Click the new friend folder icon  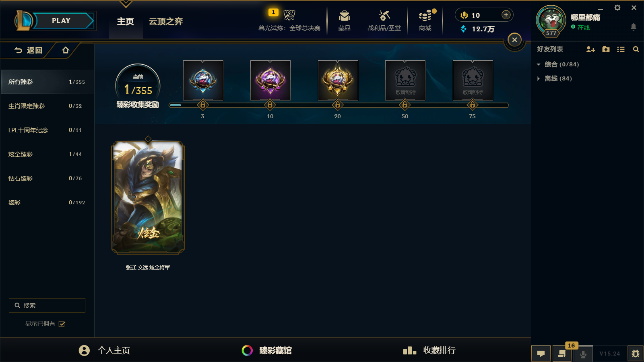(x=606, y=49)
